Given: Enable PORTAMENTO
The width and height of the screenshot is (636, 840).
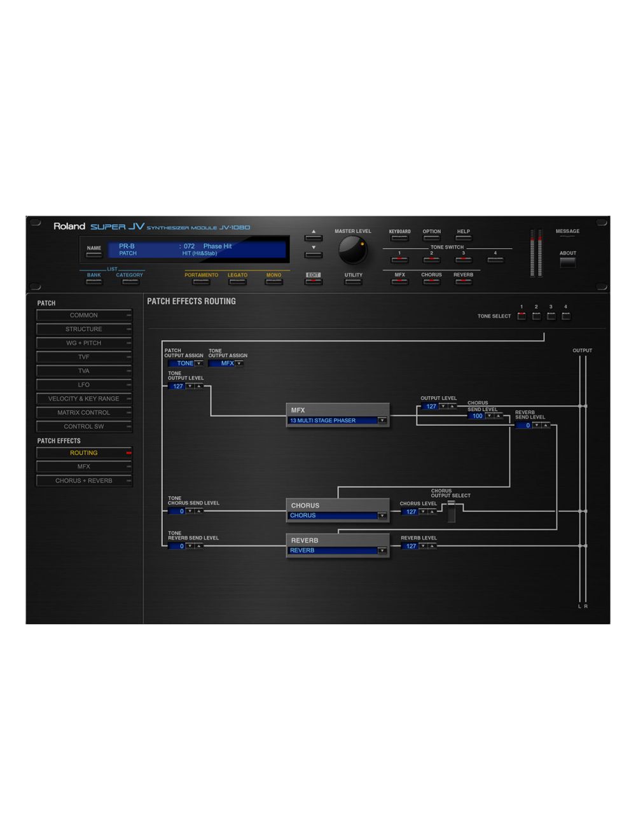Looking at the screenshot, I should pyautogui.click(x=202, y=281).
